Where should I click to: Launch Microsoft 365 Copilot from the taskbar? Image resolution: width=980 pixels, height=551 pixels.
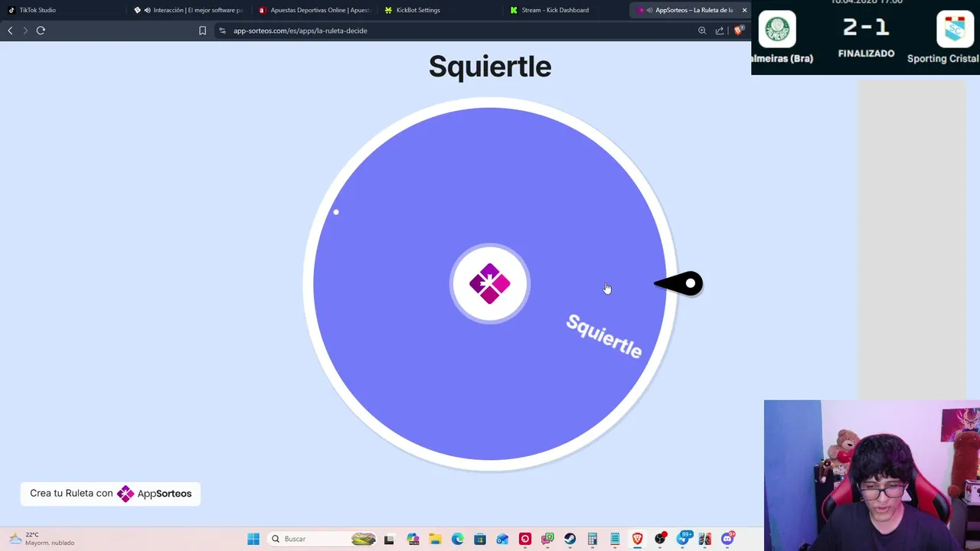(413, 540)
